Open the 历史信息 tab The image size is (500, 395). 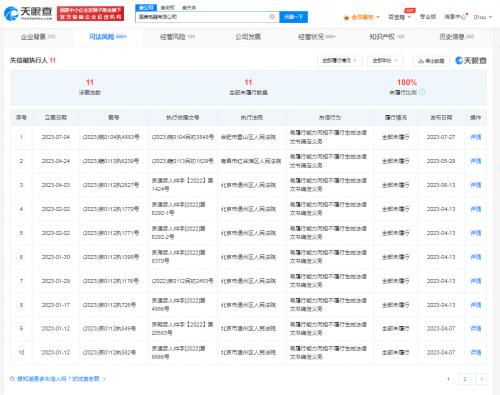(456, 37)
